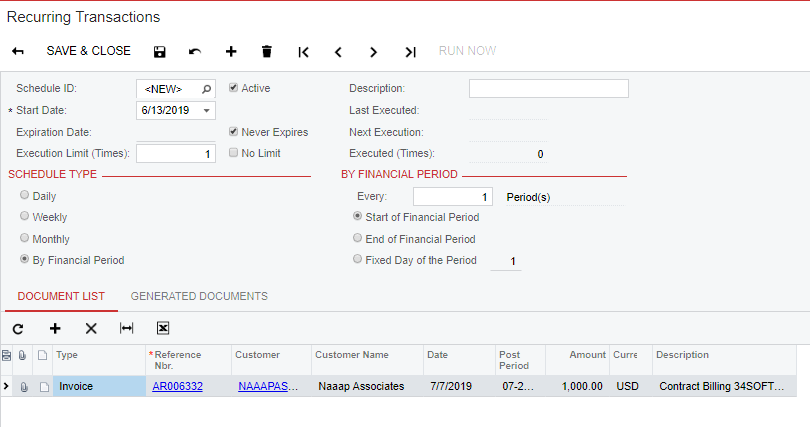
Task: Click the back arrow icon in toolbar
Action: 18,51
